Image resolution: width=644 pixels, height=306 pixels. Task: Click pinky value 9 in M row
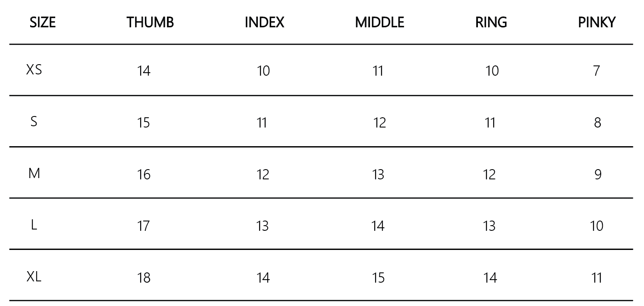(x=598, y=175)
